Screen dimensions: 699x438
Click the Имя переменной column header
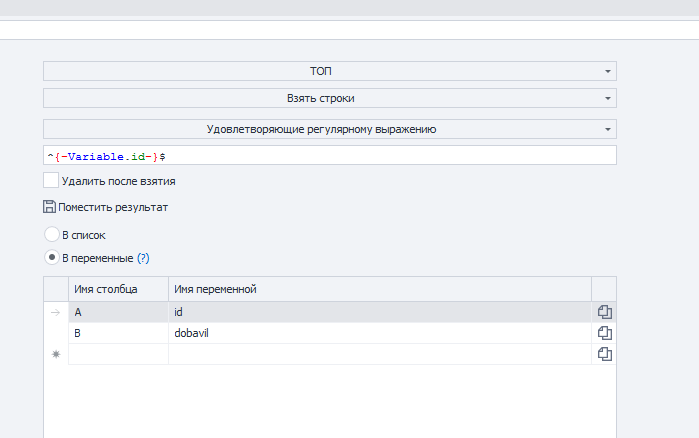point(379,289)
